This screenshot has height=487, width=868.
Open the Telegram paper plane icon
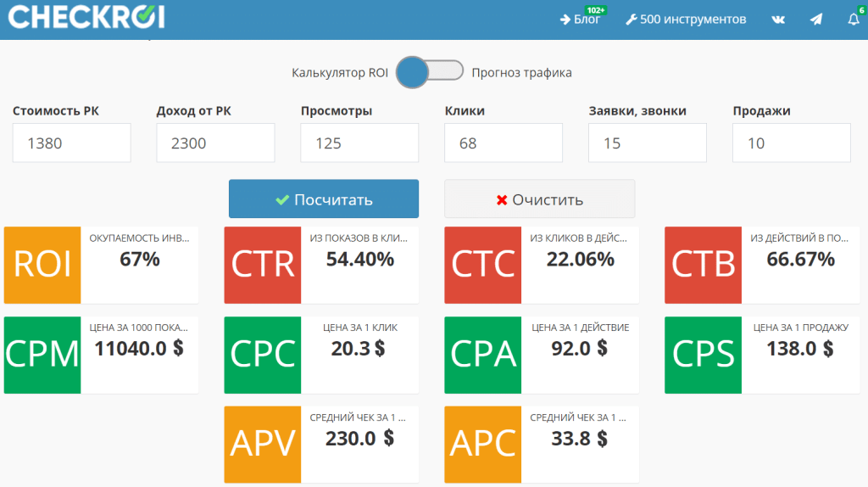pos(815,20)
